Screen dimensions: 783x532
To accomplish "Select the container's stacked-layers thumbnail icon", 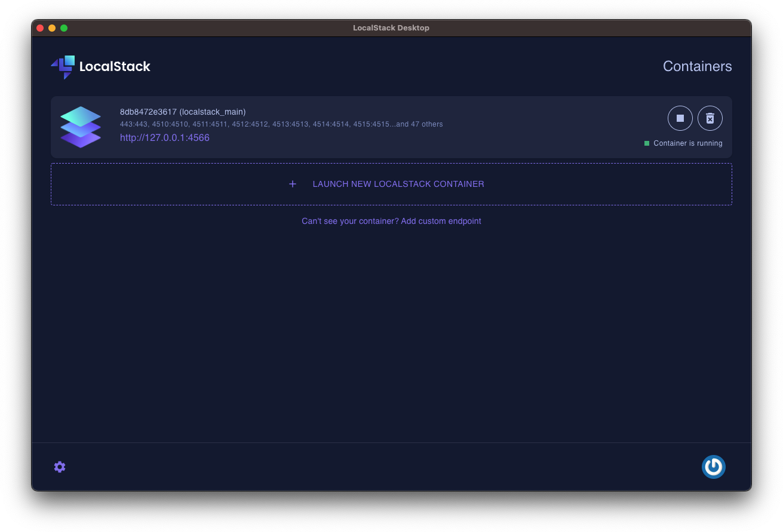I will click(x=81, y=127).
